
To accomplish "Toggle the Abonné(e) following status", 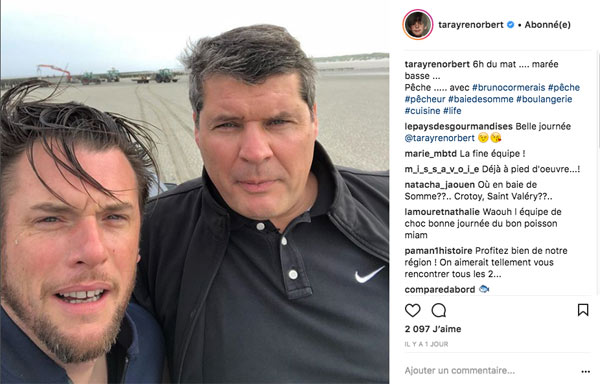I will coord(548,25).
